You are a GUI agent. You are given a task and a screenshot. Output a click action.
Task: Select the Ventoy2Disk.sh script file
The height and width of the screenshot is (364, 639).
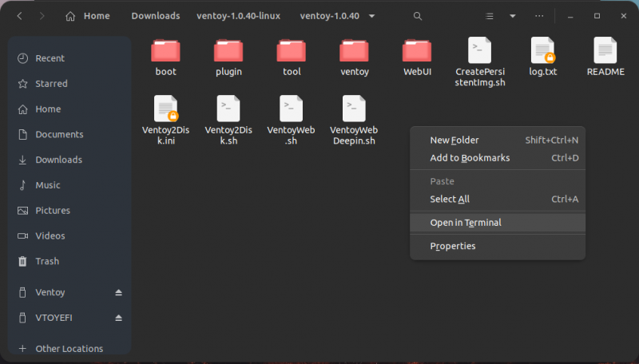(x=228, y=118)
